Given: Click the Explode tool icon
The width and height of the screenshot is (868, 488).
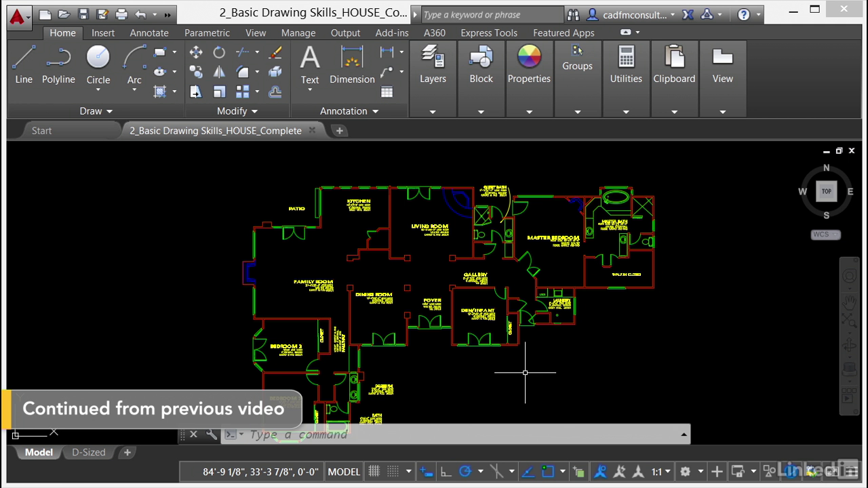Looking at the screenshot, I should click(275, 72).
